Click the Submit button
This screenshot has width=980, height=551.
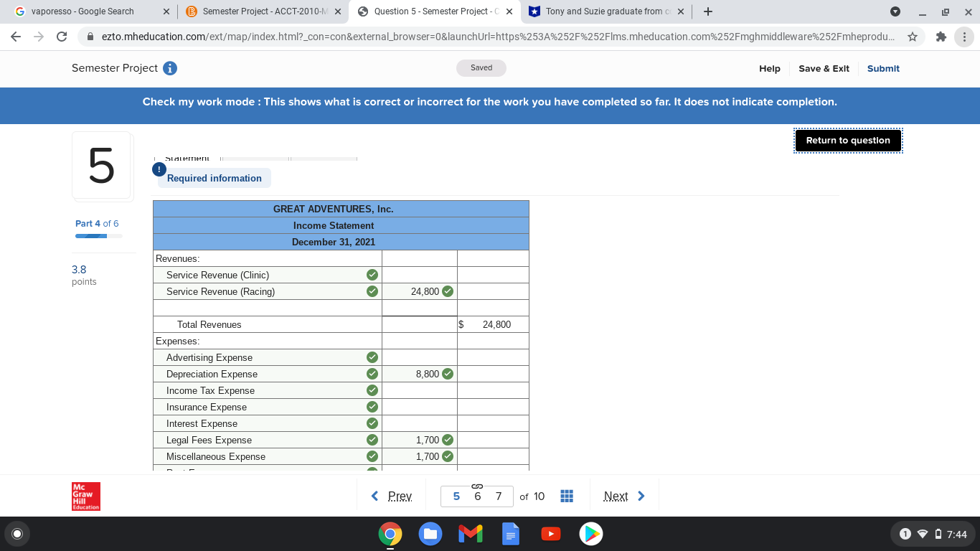coord(883,68)
